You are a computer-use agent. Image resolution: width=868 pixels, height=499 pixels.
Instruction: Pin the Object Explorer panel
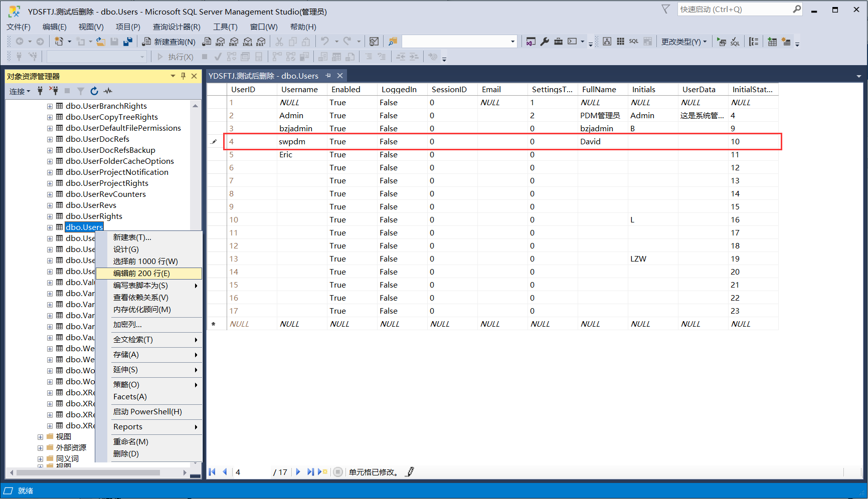click(183, 76)
